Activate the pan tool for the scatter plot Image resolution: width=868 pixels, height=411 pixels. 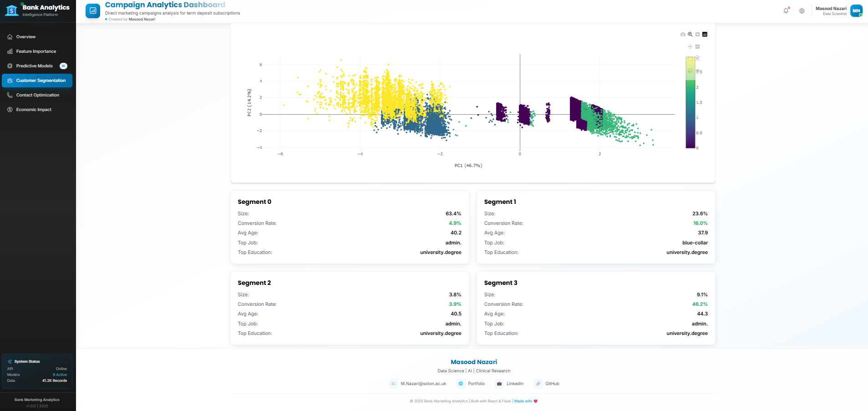689,46
